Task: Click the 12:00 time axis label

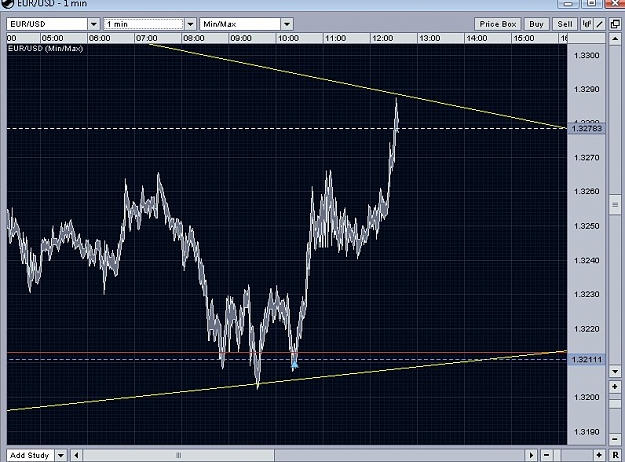Action: (382, 38)
